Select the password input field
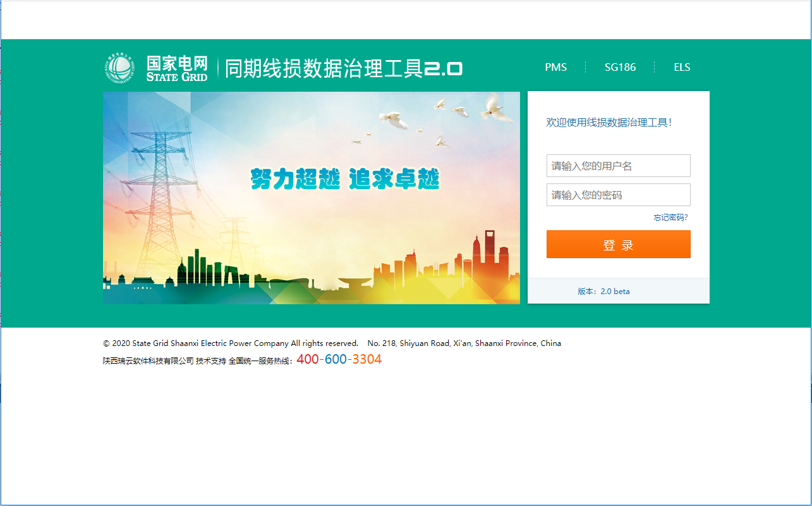Screen dimensions: 812x506 618,195
